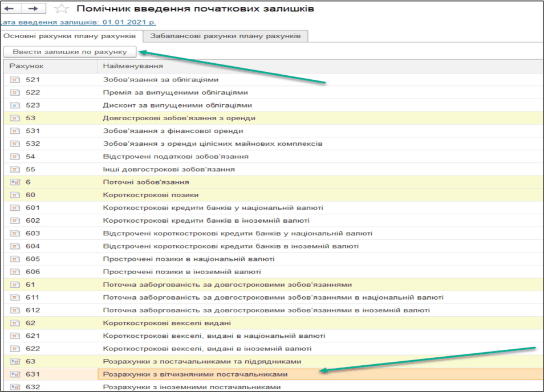
Task: Click group account icon for row 6
Action: click(x=15, y=182)
